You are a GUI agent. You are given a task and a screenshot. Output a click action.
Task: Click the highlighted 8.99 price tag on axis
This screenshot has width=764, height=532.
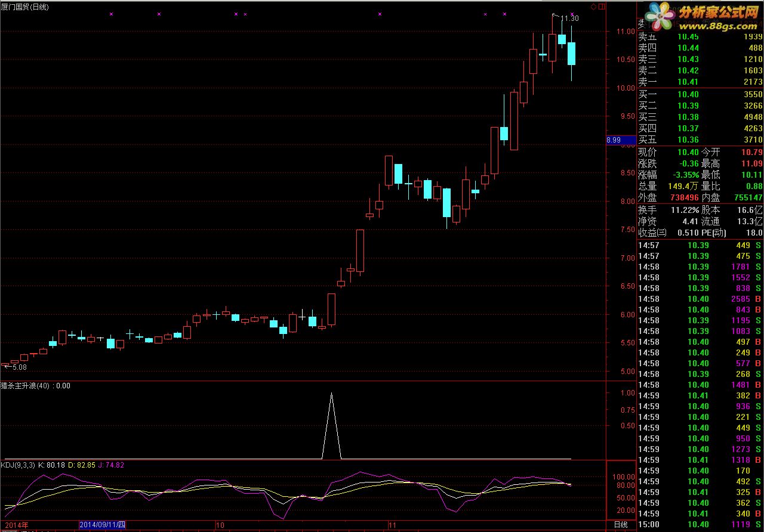621,140
